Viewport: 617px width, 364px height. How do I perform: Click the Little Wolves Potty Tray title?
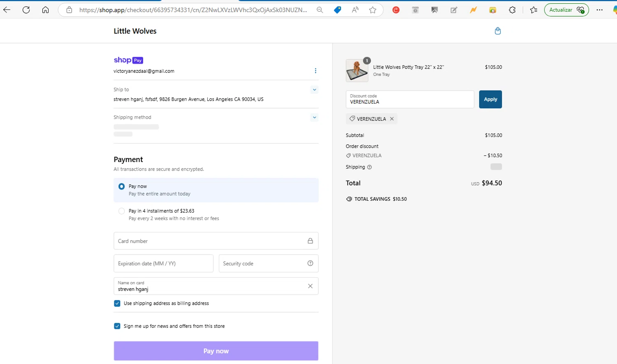408,67
